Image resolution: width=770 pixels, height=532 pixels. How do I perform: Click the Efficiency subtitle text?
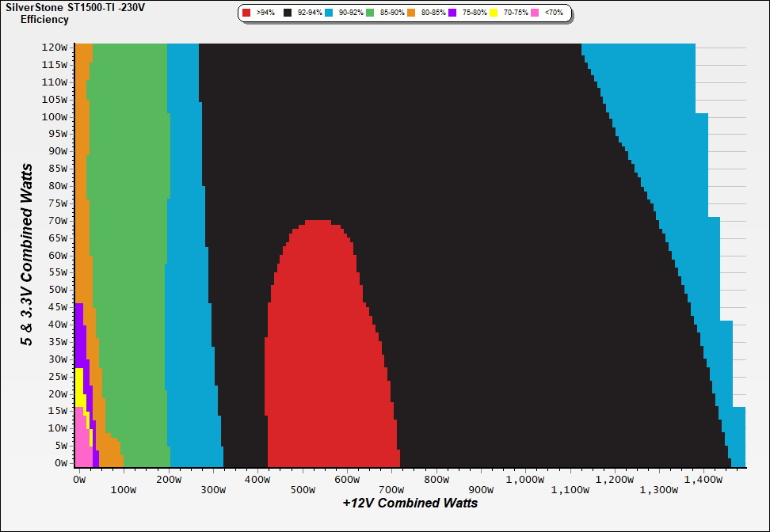click(44, 19)
